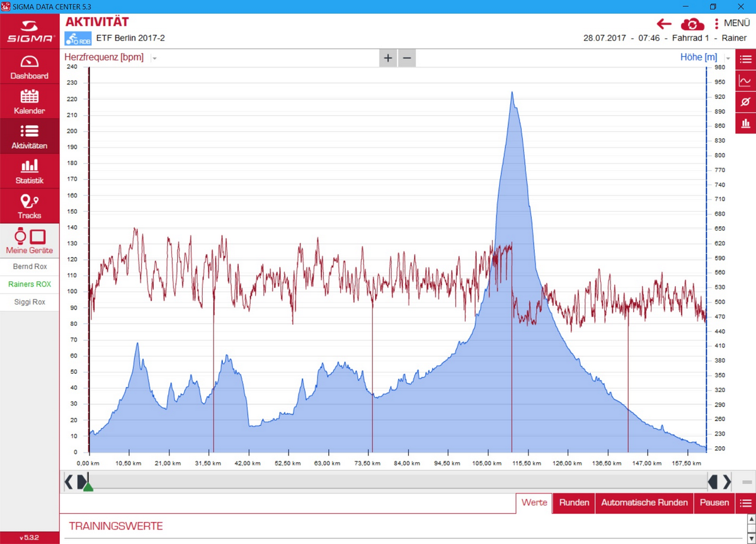Zoom in the chart with plus button
This screenshot has height=544, width=756.
(x=388, y=58)
